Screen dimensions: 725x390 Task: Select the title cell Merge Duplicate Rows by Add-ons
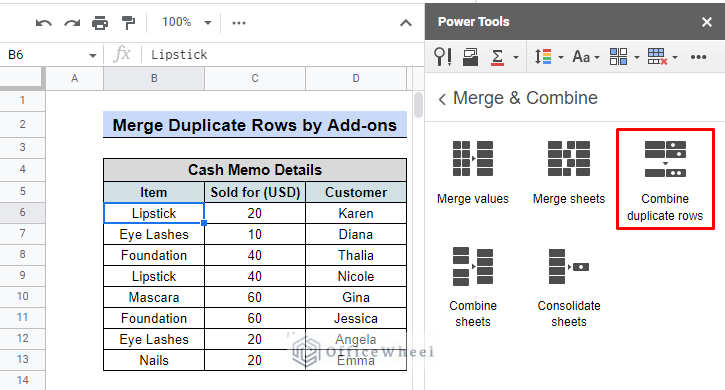coord(255,125)
